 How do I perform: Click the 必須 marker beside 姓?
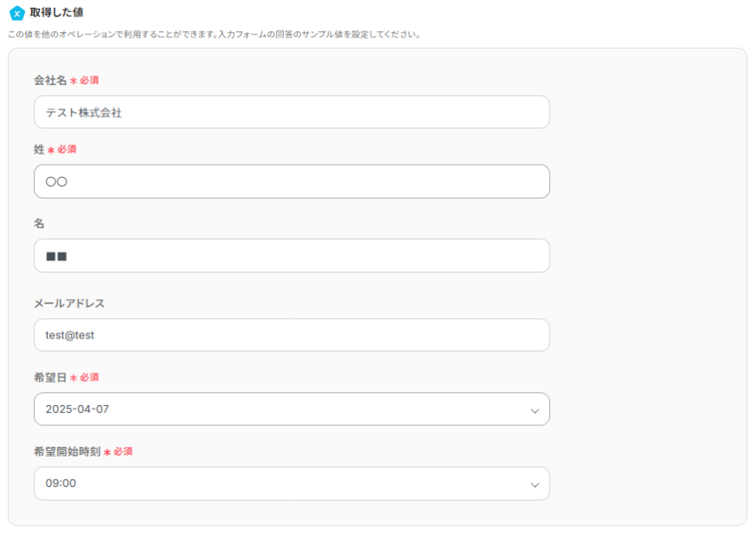tap(62, 149)
